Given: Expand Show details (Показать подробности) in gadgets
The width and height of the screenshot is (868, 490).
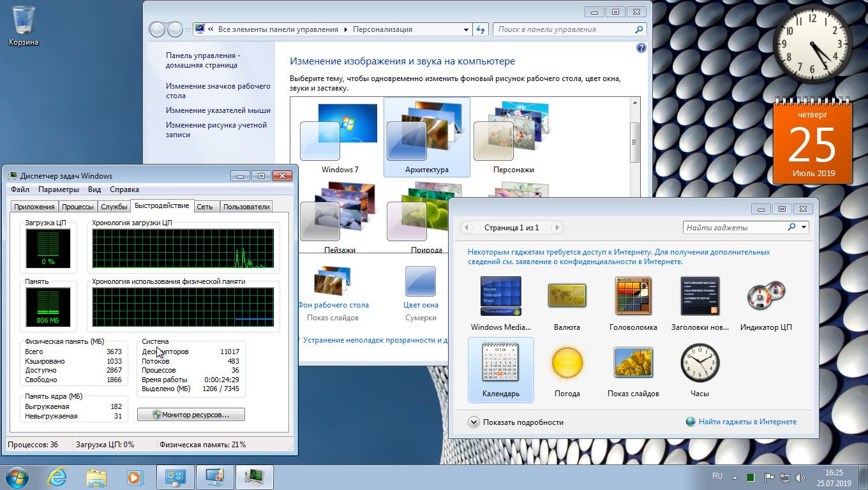Looking at the screenshot, I should (x=474, y=422).
